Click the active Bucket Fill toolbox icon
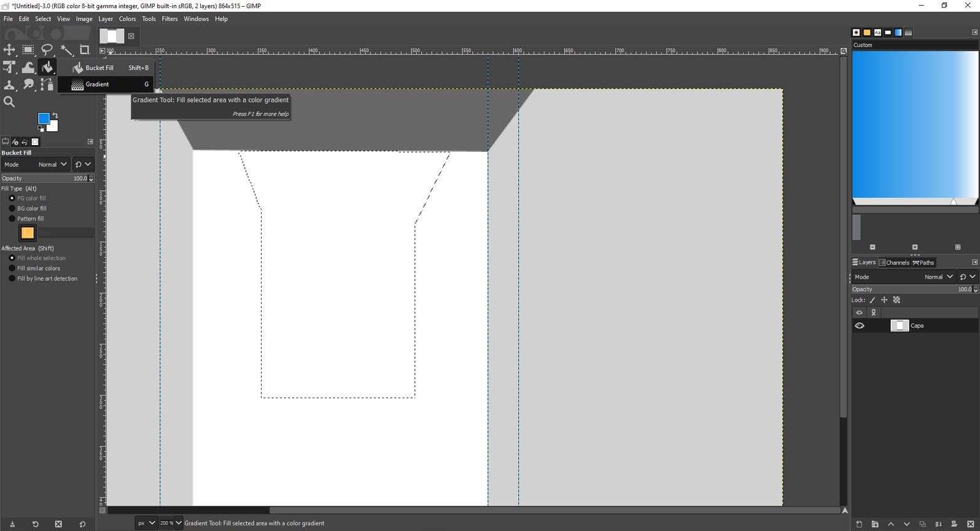 pos(47,67)
